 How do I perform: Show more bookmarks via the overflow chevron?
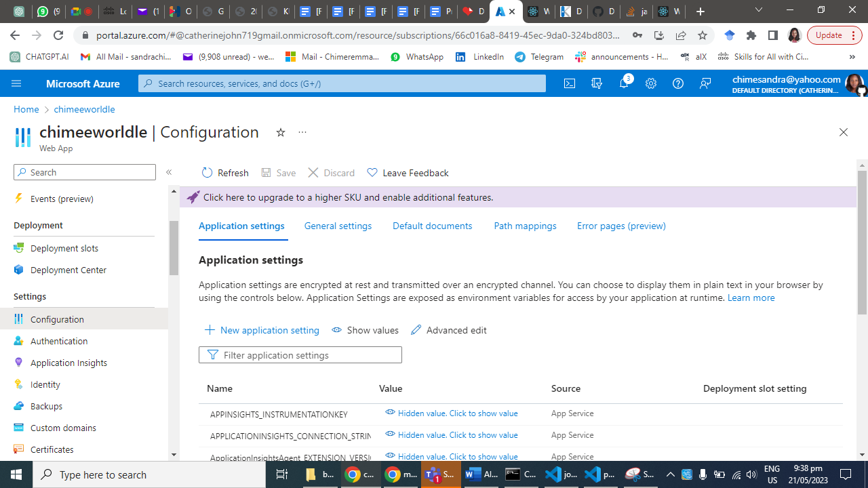pos(852,57)
